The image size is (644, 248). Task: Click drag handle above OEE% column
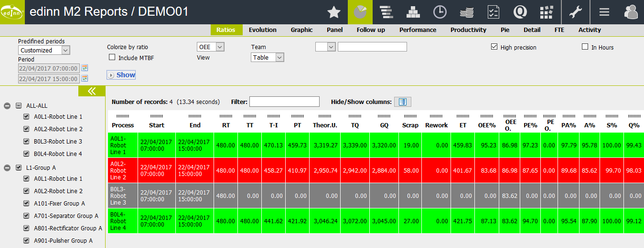pos(487,116)
